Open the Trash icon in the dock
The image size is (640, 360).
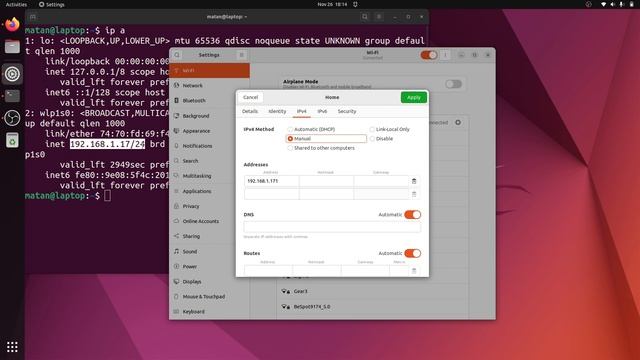[12, 140]
